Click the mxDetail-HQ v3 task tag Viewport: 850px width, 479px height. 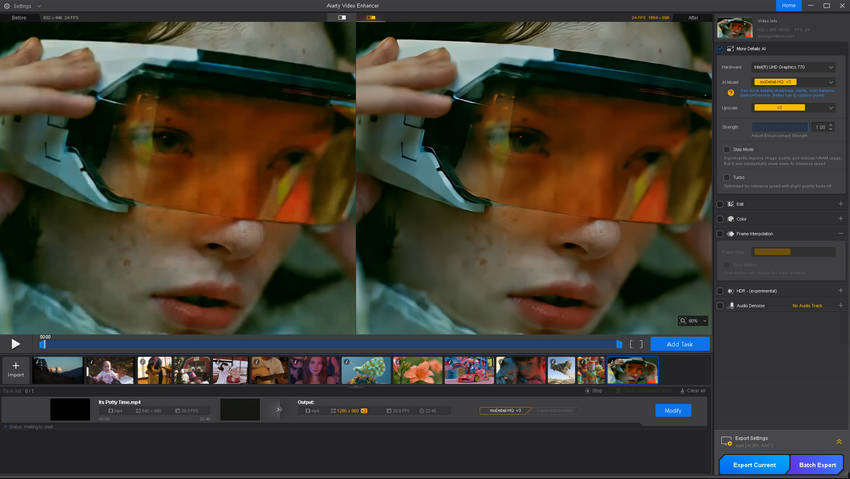pyautogui.click(x=505, y=410)
